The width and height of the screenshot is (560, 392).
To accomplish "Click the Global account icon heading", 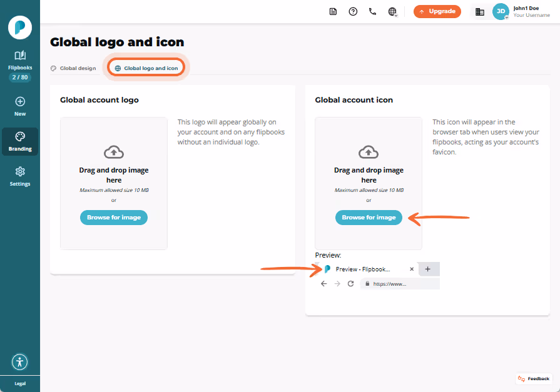I will click(354, 100).
